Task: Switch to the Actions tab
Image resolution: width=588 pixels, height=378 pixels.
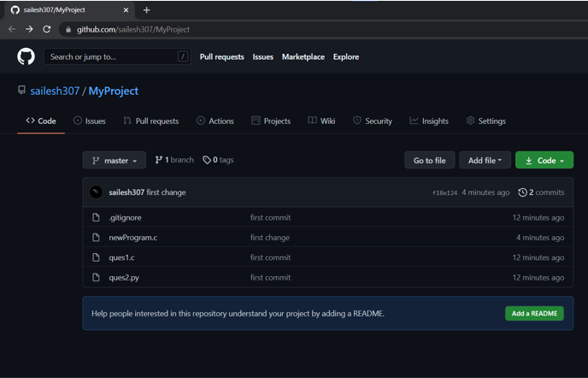Action: pyautogui.click(x=215, y=121)
